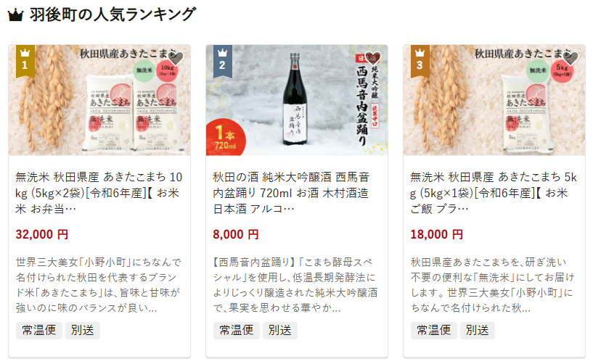Click the 西馬音内盆踊り sake description text
Image resolution: width=593 pixels, height=364 pixels.
point(295,285)
